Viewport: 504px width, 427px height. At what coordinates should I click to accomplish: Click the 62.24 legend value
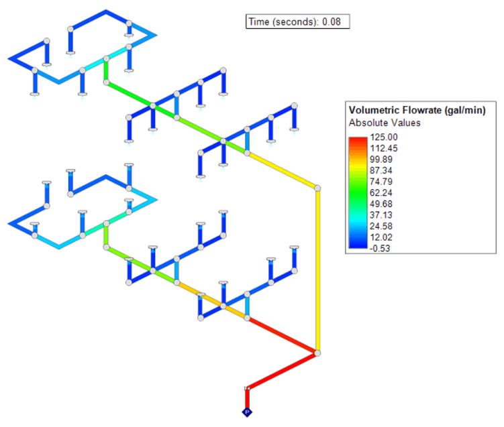[381, 192]
